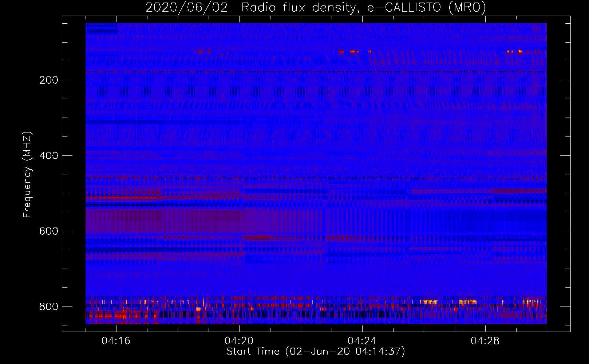The image size is (589, 364).
Task: Click the plot title '2020/06/02 Radio flux density'
Action: click(251, 8)
